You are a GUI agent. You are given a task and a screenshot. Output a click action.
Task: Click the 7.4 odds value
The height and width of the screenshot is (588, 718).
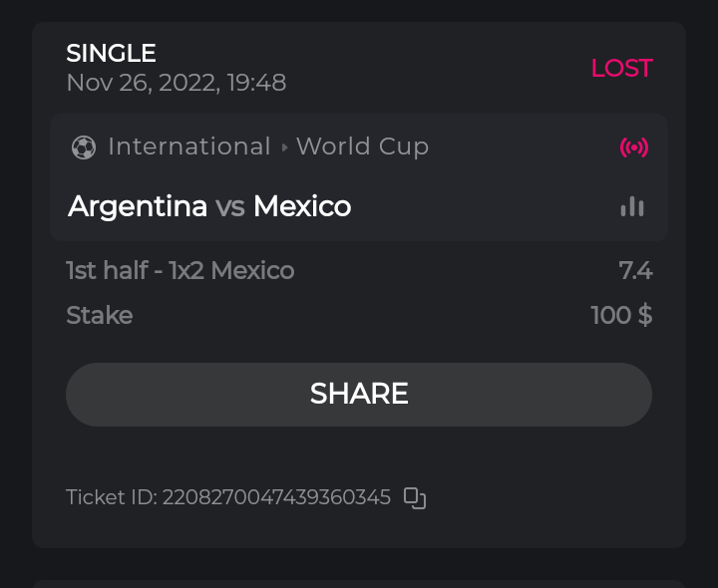tap(635, 270)
